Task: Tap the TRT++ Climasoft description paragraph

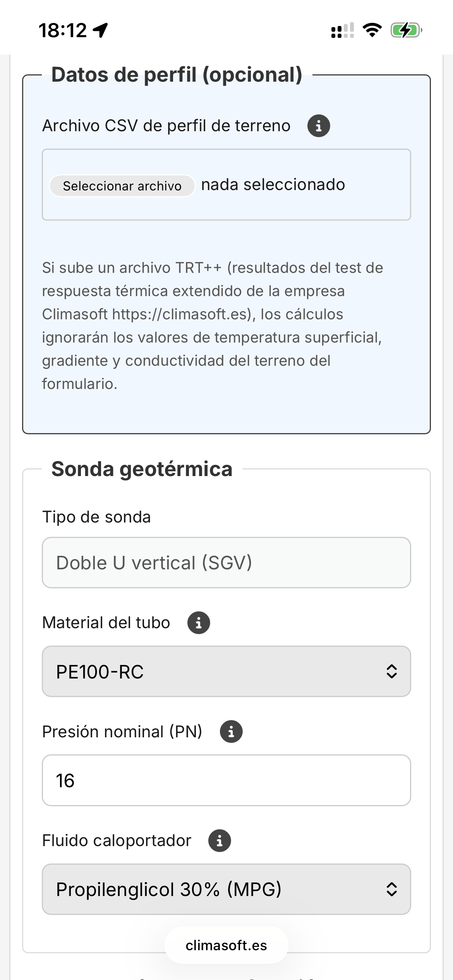Action: tap(213, 326)
